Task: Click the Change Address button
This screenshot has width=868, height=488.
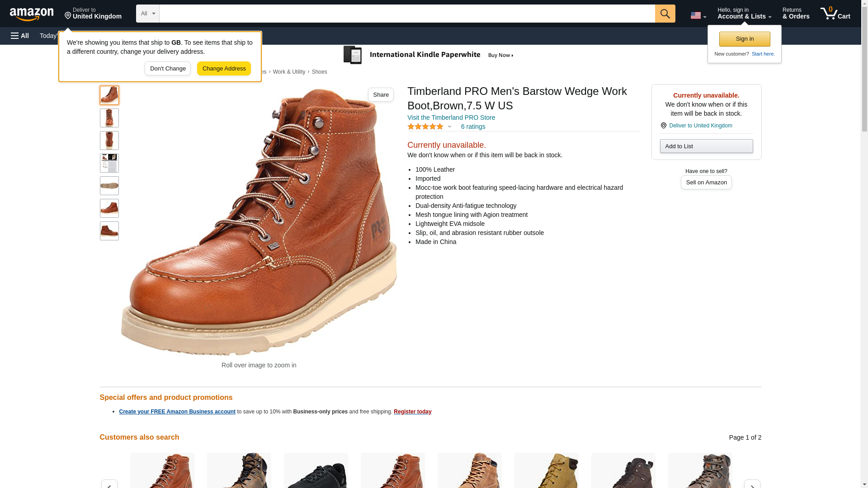Action: [x=224, y=69]
